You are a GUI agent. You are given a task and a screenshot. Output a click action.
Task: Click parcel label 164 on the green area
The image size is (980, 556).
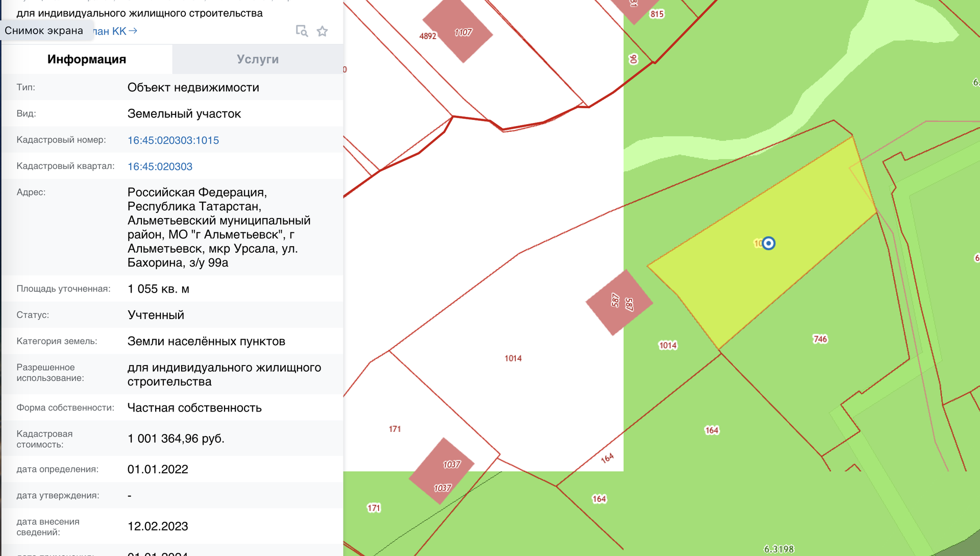click(x=712, y=430)
